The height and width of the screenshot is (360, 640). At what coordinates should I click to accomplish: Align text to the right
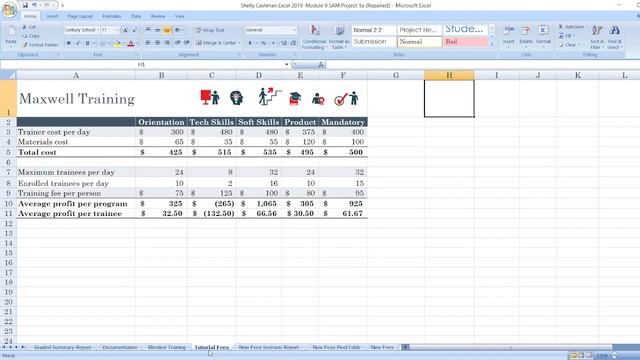point(167,43)
